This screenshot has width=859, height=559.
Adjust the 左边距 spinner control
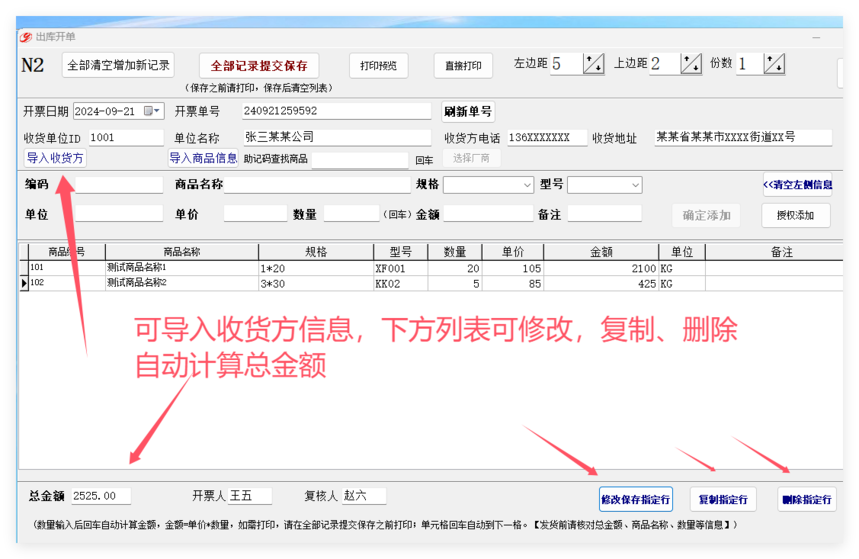(x=593, y=64)
